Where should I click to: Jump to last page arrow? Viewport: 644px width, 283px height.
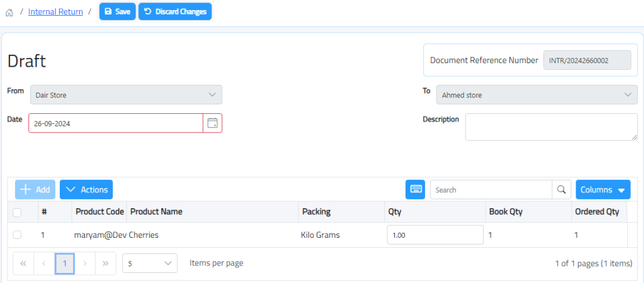(106, 264)
